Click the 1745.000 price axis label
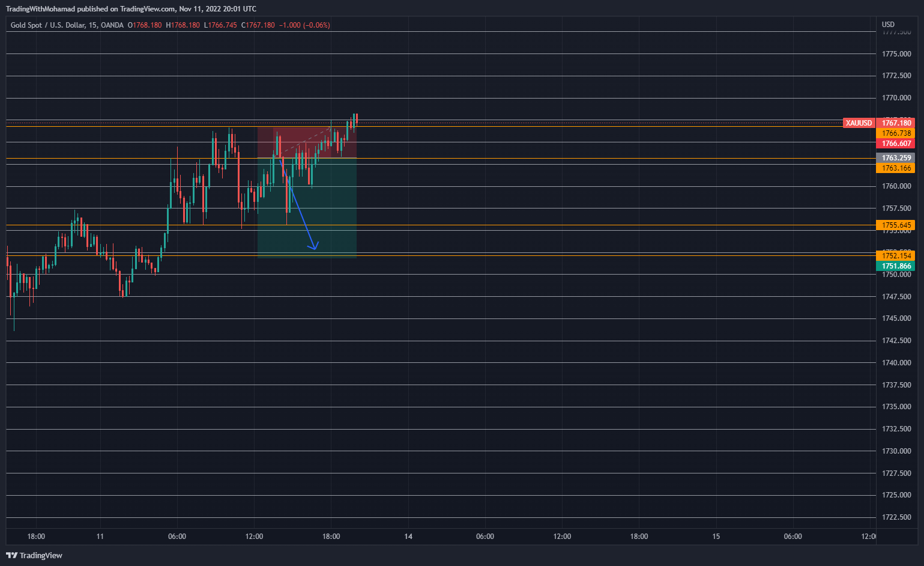The width and height of the screenshot is (924, 566). pyautogui.click(x=896, y=318)
